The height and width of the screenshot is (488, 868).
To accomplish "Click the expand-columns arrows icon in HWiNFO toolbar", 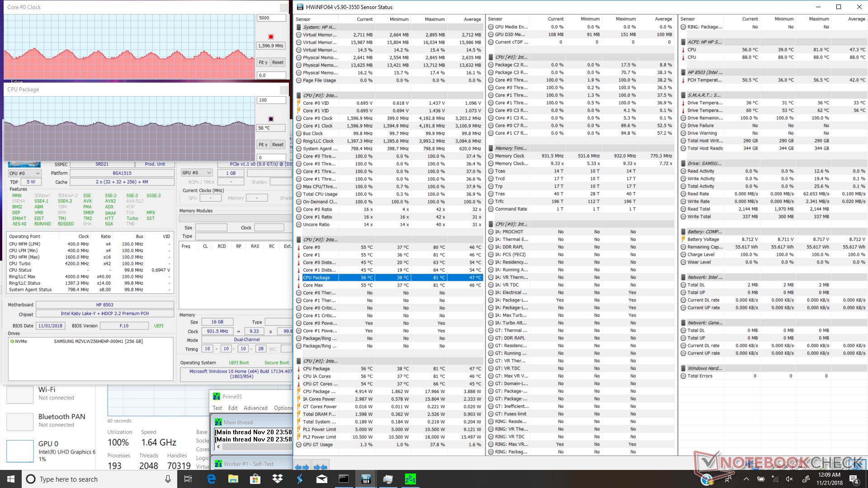I will (302, 467).
